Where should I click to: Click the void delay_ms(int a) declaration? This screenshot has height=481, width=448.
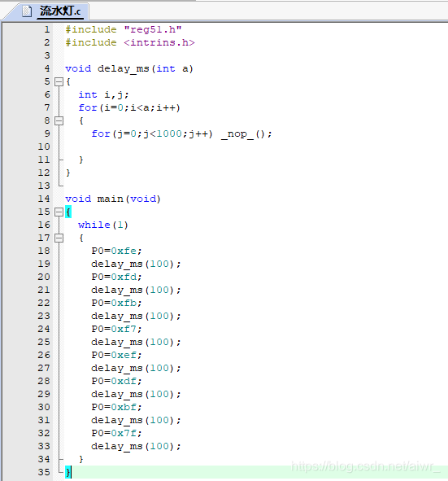tap(129, 68)
